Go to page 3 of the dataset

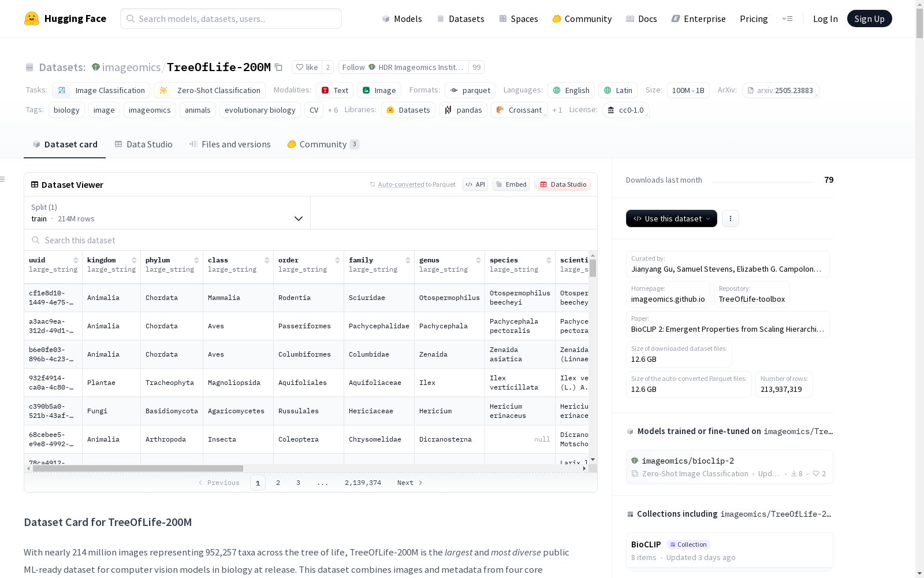(298, 483)
